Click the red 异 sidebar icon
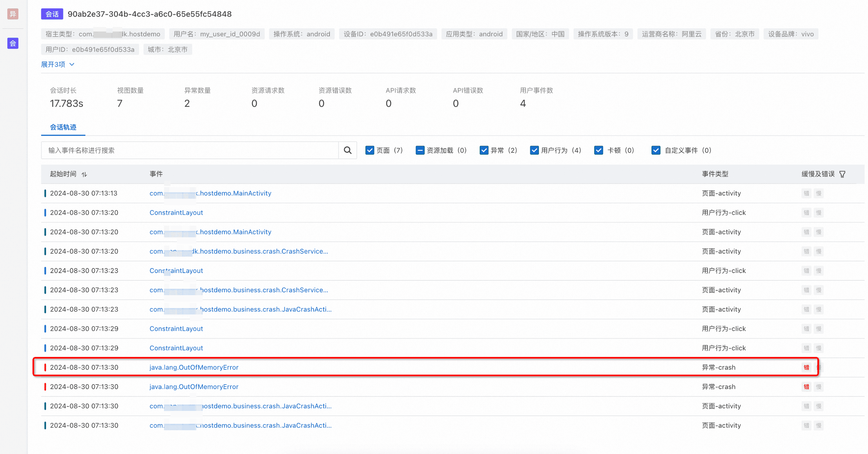 pos(13,14)
